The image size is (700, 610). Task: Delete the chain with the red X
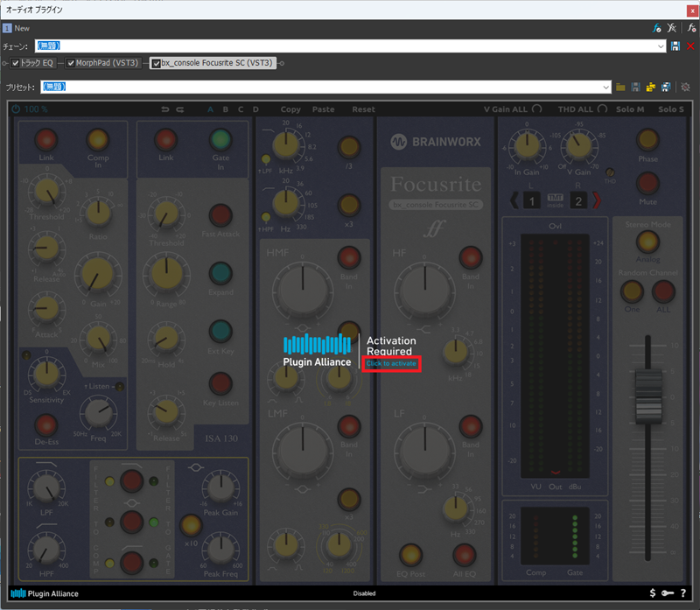(x=689, y=46)
